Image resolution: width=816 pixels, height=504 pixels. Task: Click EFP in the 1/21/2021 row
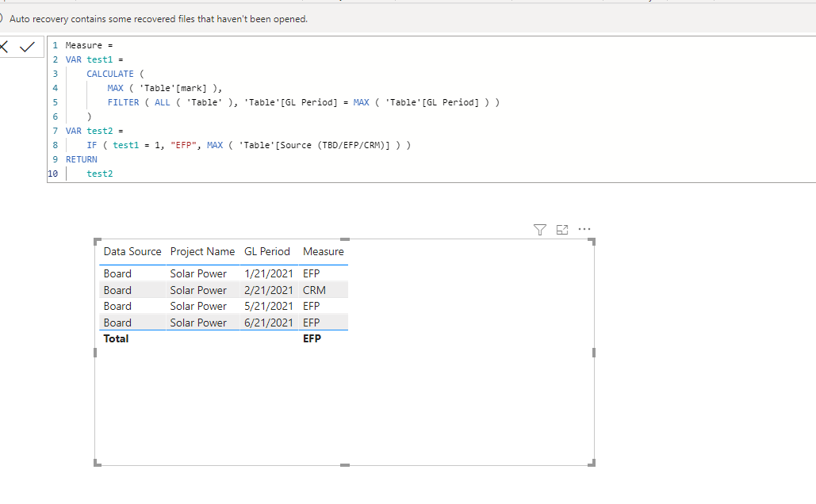coord(311,273)
